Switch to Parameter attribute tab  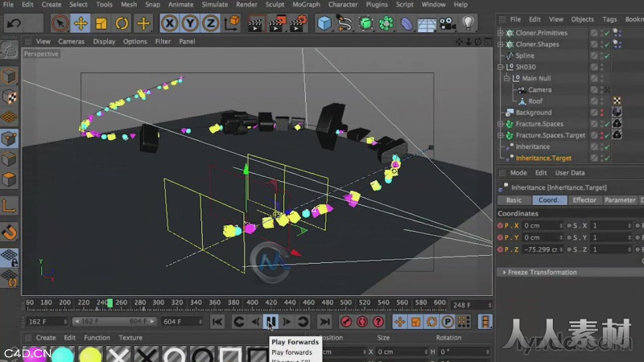(x=620, y=200)
